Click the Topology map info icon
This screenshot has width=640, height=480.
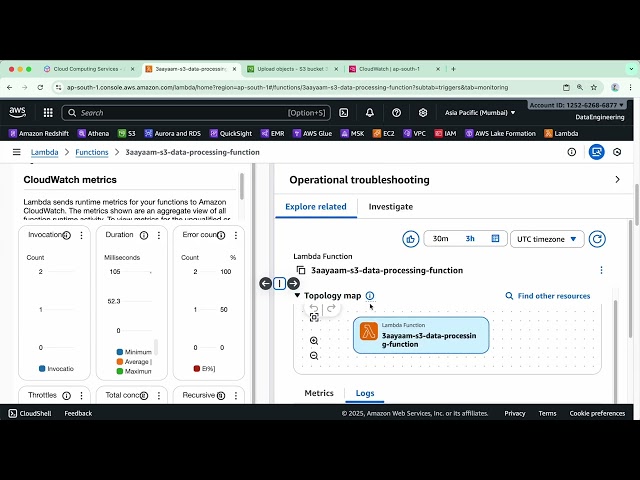pos(370,296)
